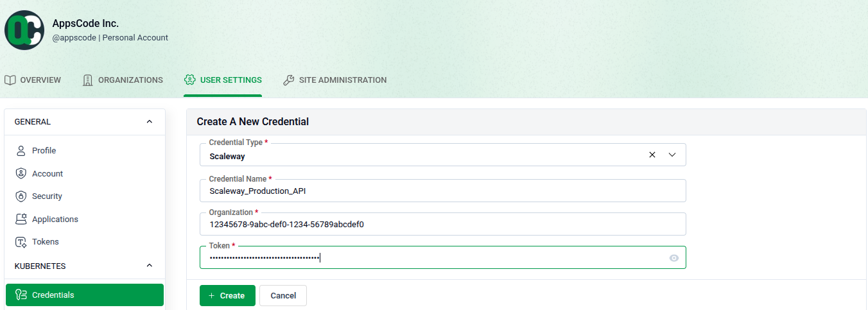
Task: Click the Cancel button
Action: [x=283, y=296]
